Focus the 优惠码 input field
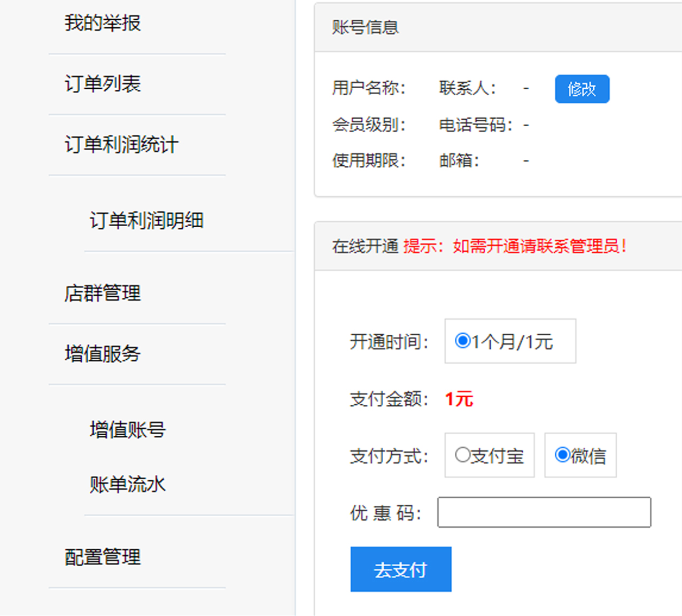The height and width of the screenshot is (616, 682). click(x=544, y=512)
